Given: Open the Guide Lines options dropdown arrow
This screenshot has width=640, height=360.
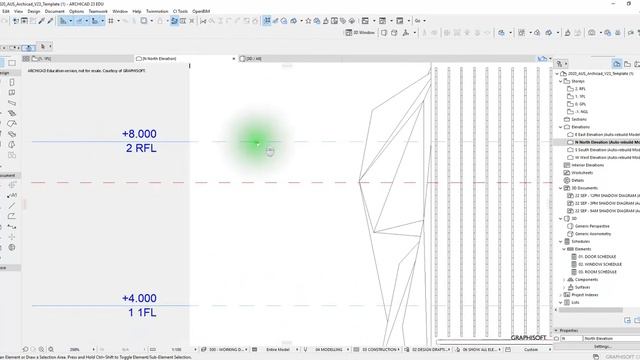Looking at the screenshot, I should 71,21.
